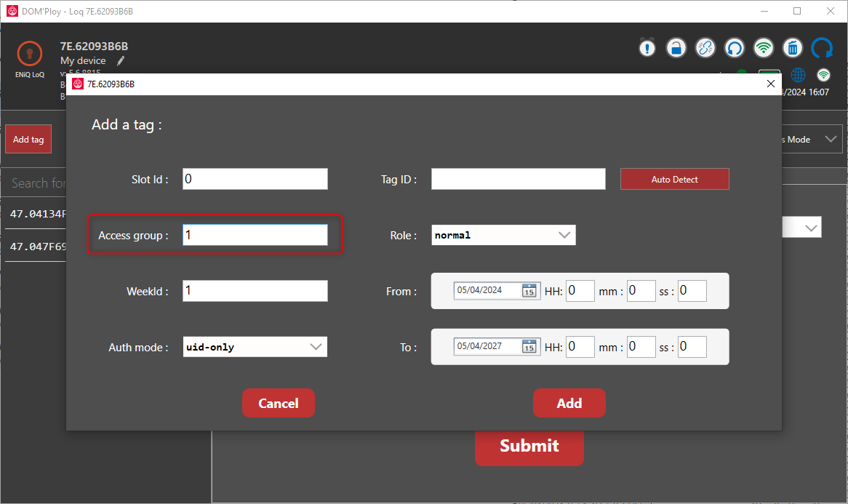Click the To mm minutes field

click(x=641, y=347)
